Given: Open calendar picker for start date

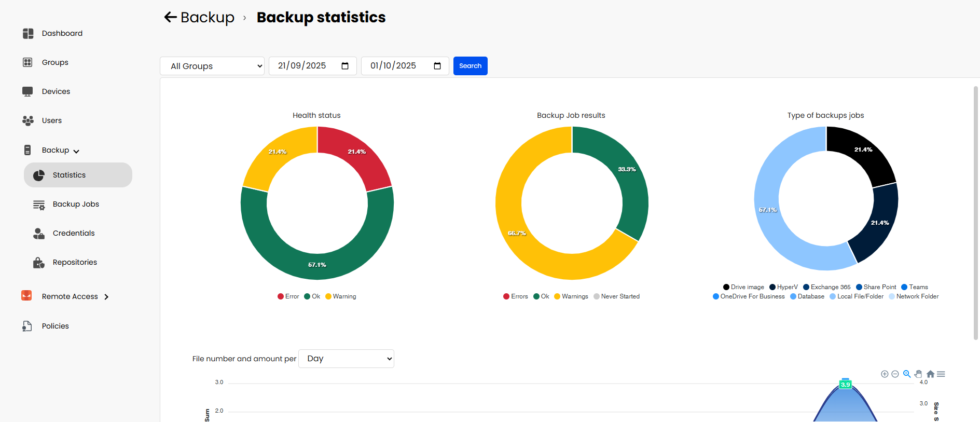Looking at the screenshot, I should click(345, 66).
